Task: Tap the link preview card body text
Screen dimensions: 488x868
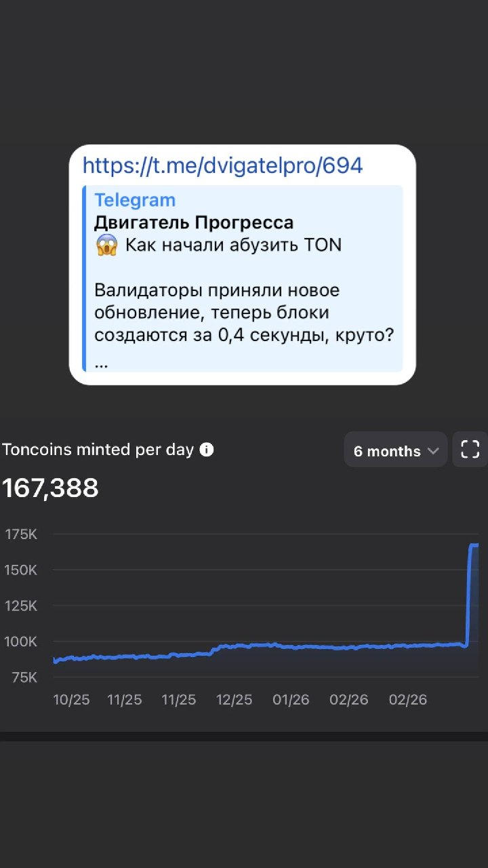Action: coord(244,313)
